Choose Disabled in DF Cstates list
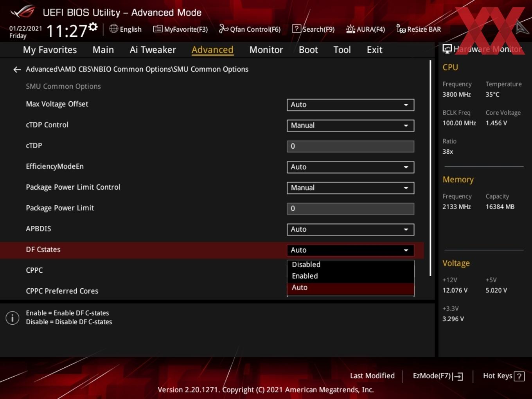Image resolution: width=532 pixels, height=399 pixels. coord(350,265)
